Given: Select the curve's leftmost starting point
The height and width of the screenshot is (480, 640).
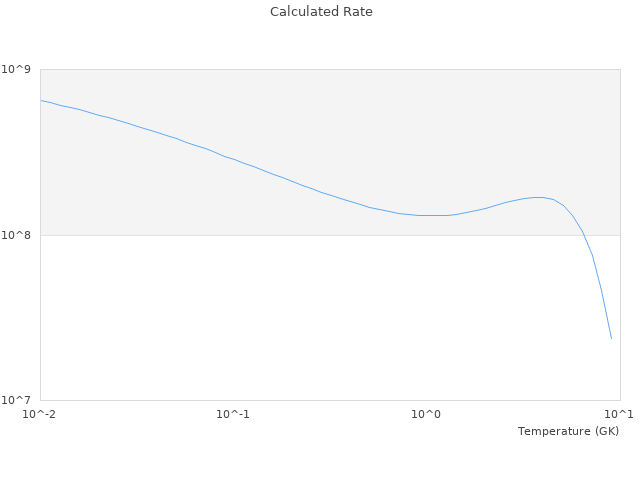Looking at the screenshot, I should click(x=41, y=100).
